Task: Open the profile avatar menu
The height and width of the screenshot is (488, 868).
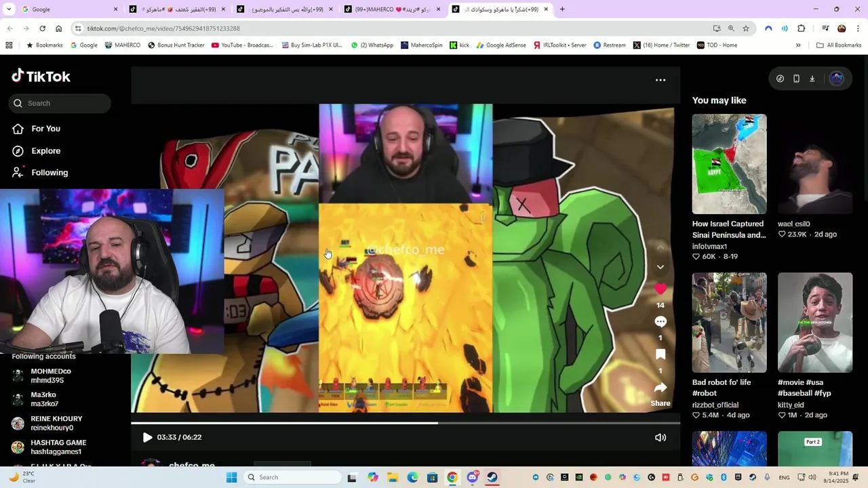Action: pyautogui.click(x=837, y=79)
